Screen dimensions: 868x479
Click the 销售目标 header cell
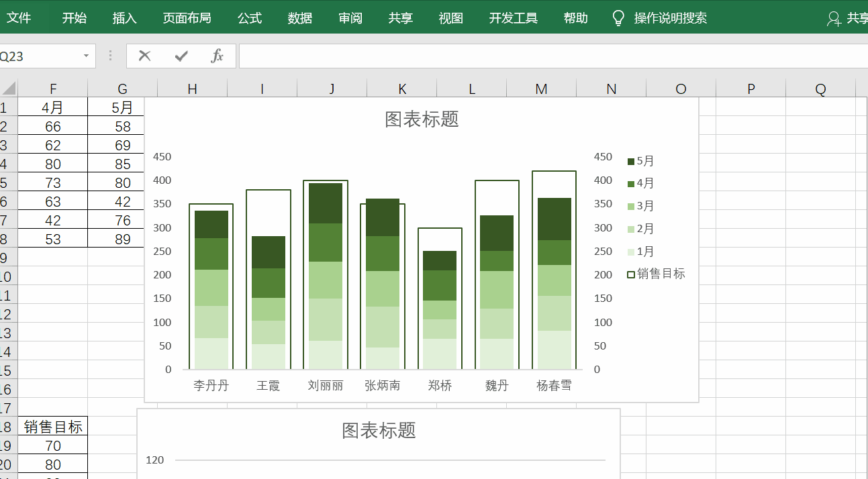[53, 427]
